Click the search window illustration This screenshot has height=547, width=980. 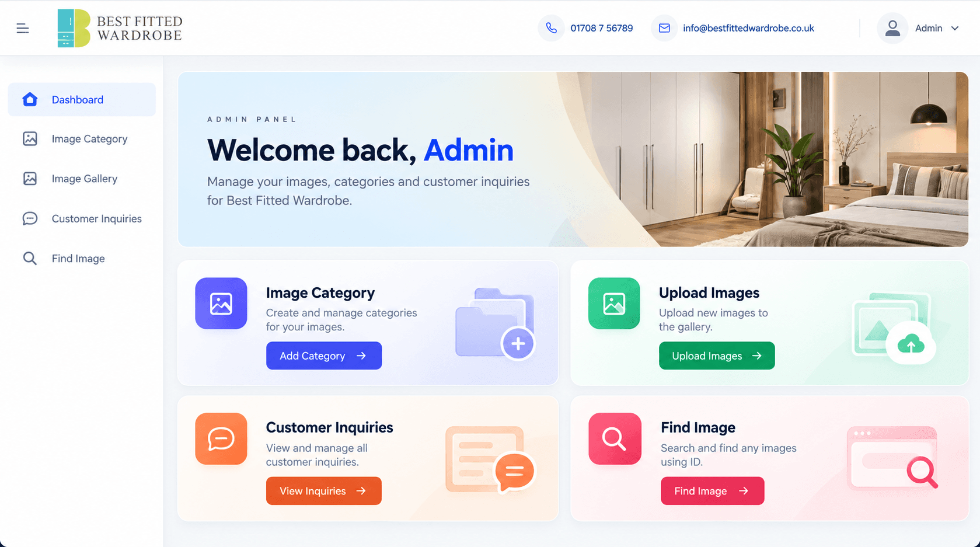[892, 457]
